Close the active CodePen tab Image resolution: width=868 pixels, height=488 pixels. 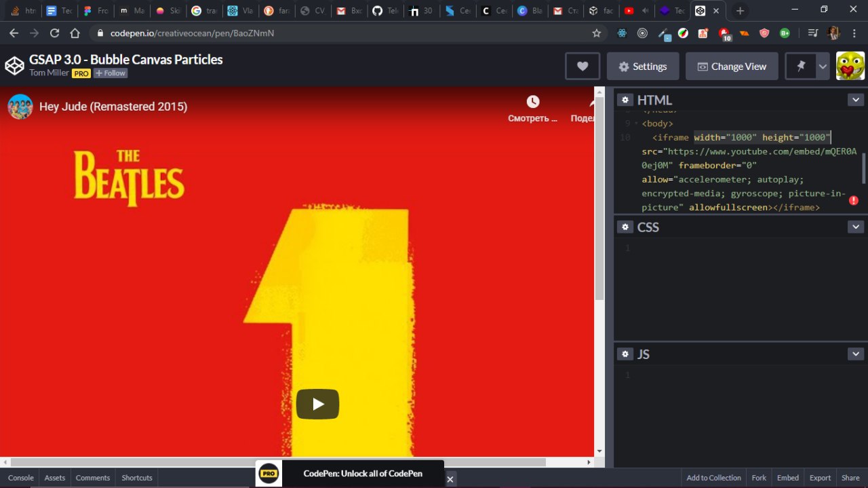(x=716, y=11)
